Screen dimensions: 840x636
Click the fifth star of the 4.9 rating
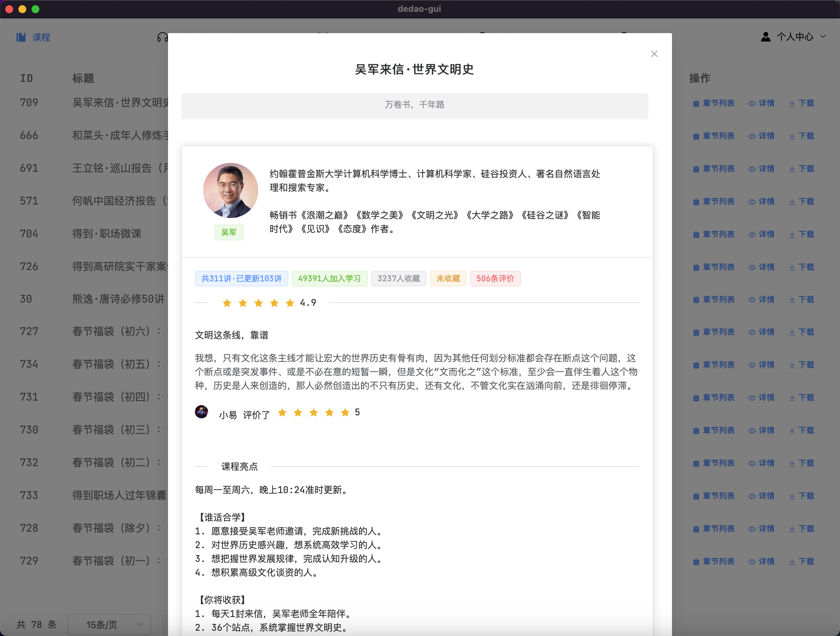click(290, 303)
